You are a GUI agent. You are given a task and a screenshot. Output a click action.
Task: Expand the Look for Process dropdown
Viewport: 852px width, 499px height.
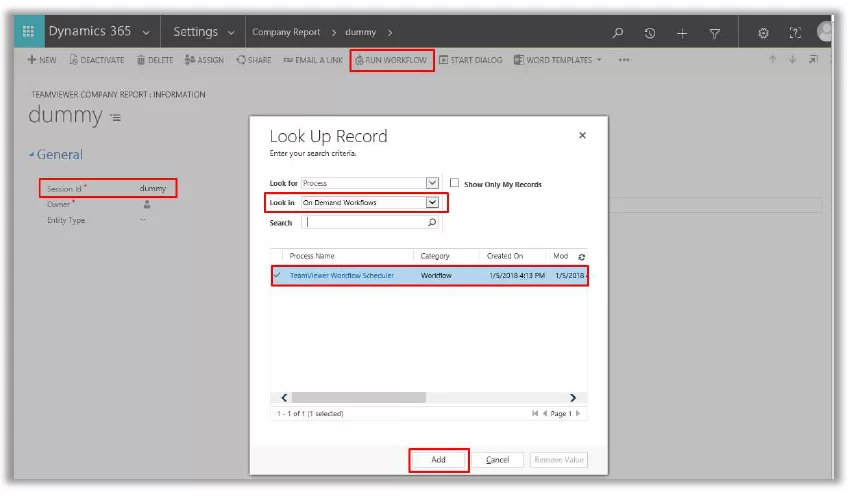(432, 183)
